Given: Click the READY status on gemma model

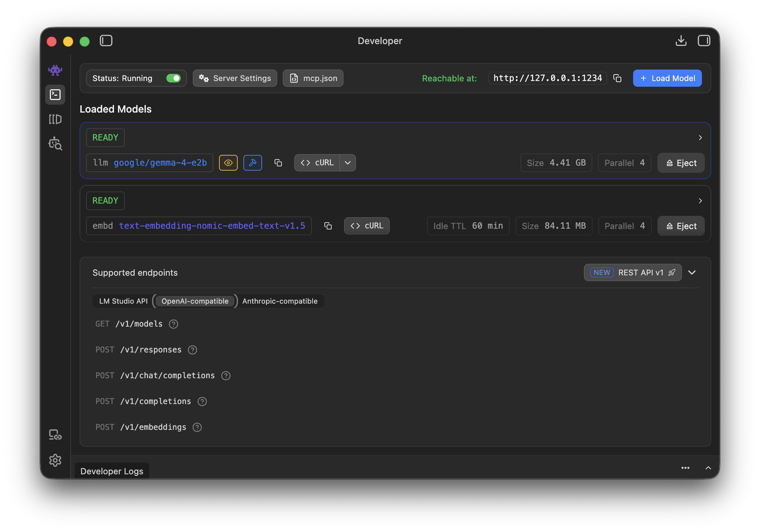Looking at the screenshot, I should 105,138.
